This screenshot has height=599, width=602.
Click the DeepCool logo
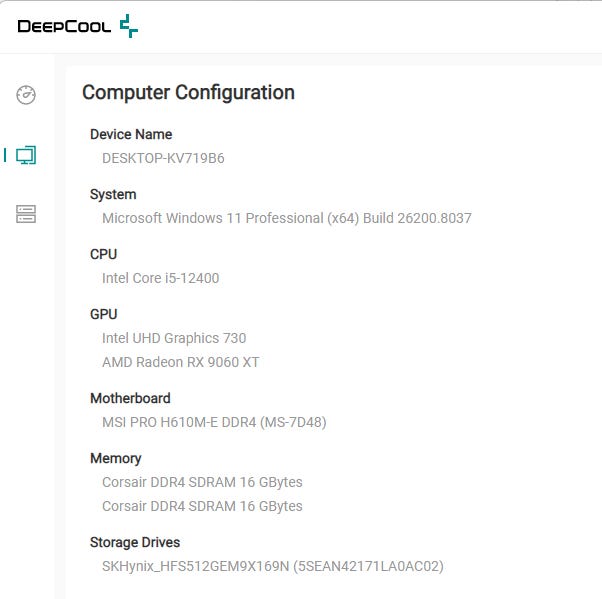tap(78, 26)
